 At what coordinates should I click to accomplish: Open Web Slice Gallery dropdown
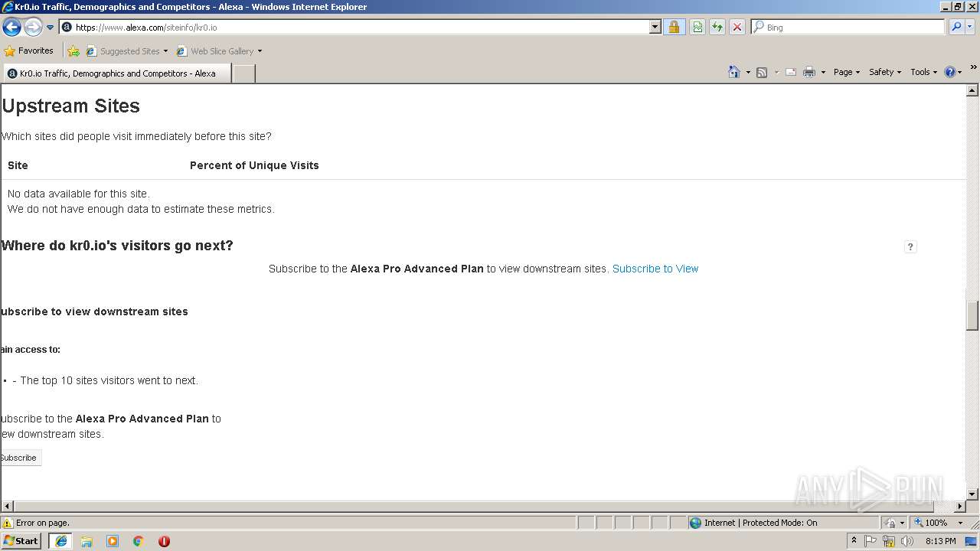pyautogui.click(x=219, y=51)
